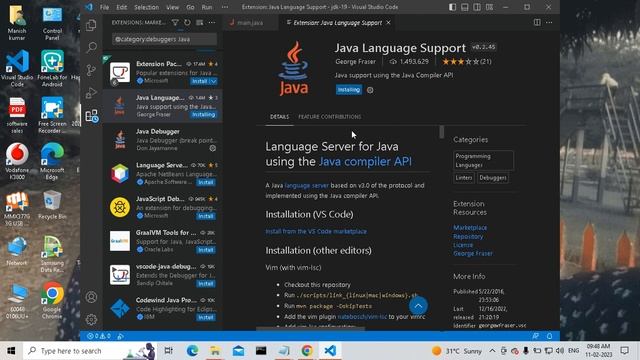The width and height of the screenshot is (640, 360).
Task: Open the Go menu
Action: [190, 7]
